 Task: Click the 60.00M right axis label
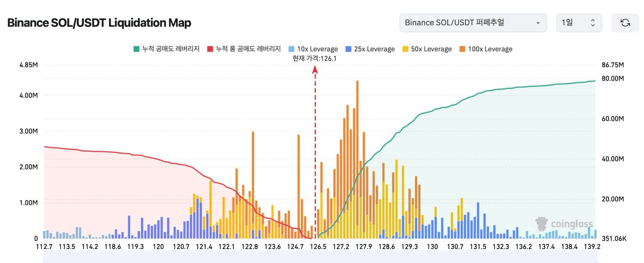coord(613,119)
